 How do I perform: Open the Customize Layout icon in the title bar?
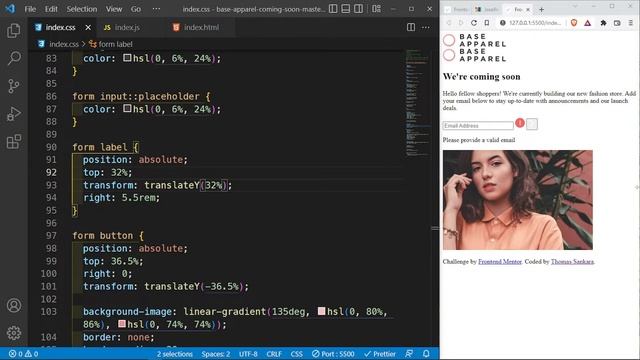[376, 9]
